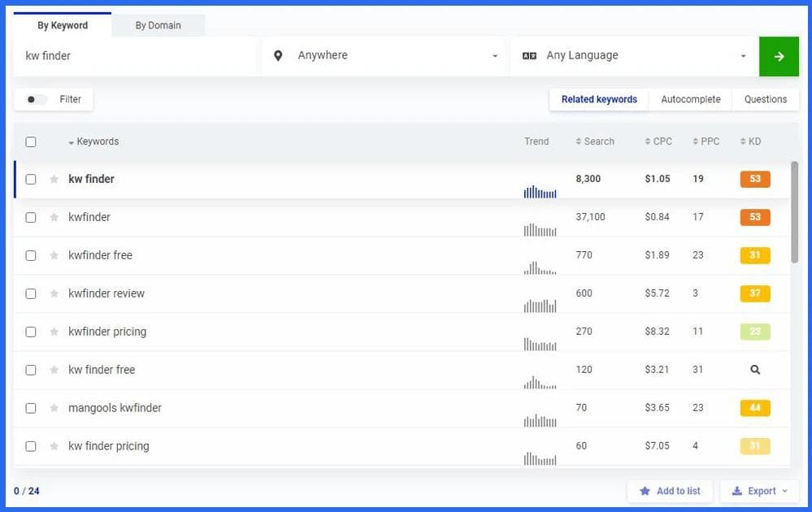
Task: Click the magnifier icon in 'kw finder free' row
Action: 754,370
